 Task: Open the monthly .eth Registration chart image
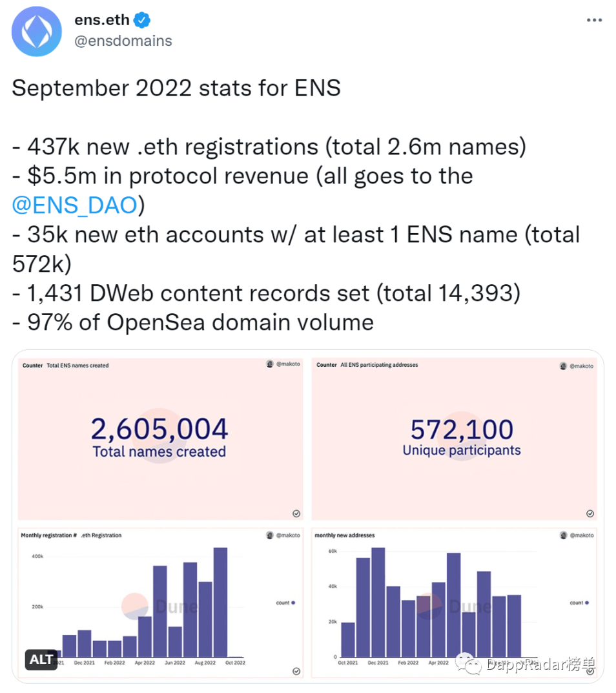click(160, 603)
